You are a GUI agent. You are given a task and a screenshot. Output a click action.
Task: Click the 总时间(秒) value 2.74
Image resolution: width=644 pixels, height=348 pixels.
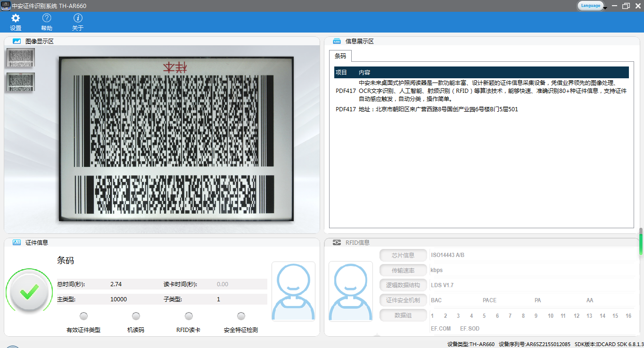tap(116, 284)
